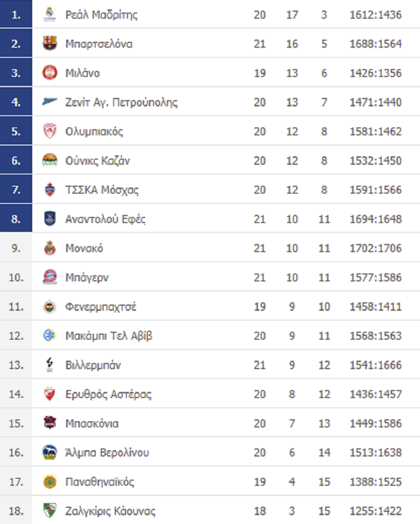This screenshot has height=524, width=420.
Task: Open the Ερυθρός Αστέρας team page
Action: 108,394
